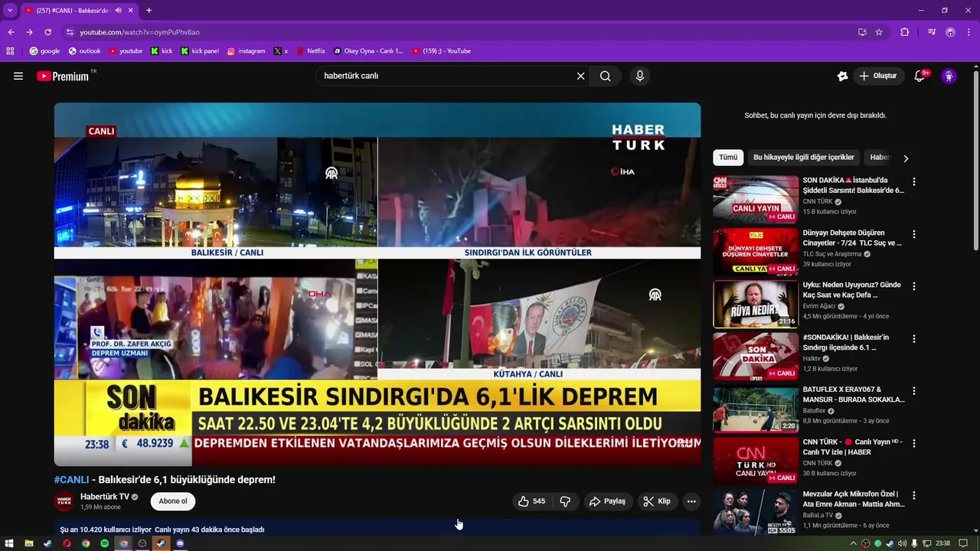Open the Windows Start menu
The width and height of the screenshot is (980, 551).
[x=10, y=543]
